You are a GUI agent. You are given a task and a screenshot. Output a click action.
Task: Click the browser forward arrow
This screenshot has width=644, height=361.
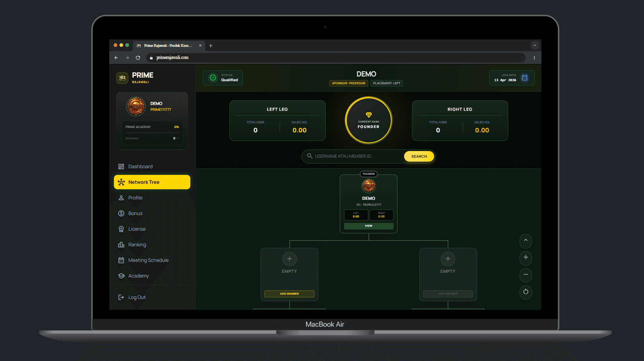point(127,58)
